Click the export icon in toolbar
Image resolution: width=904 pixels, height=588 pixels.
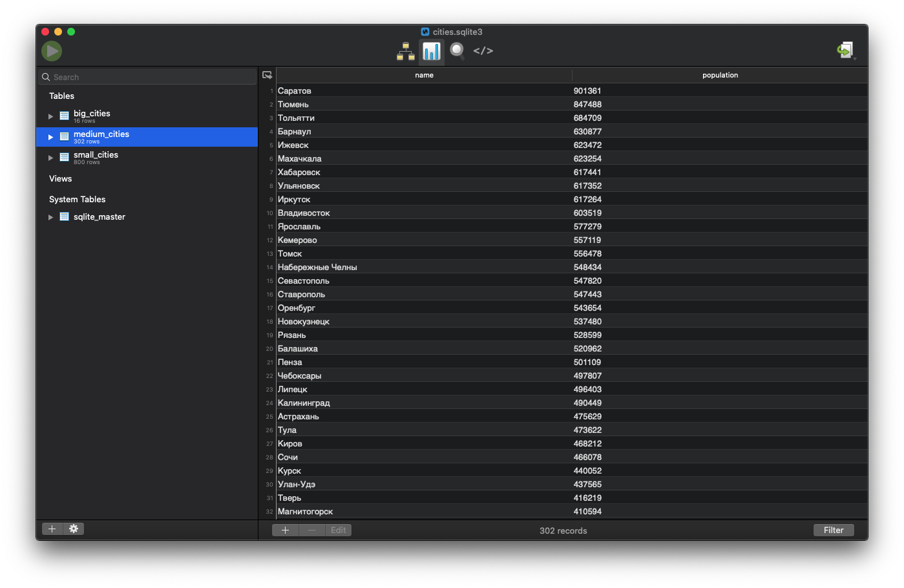845,50
